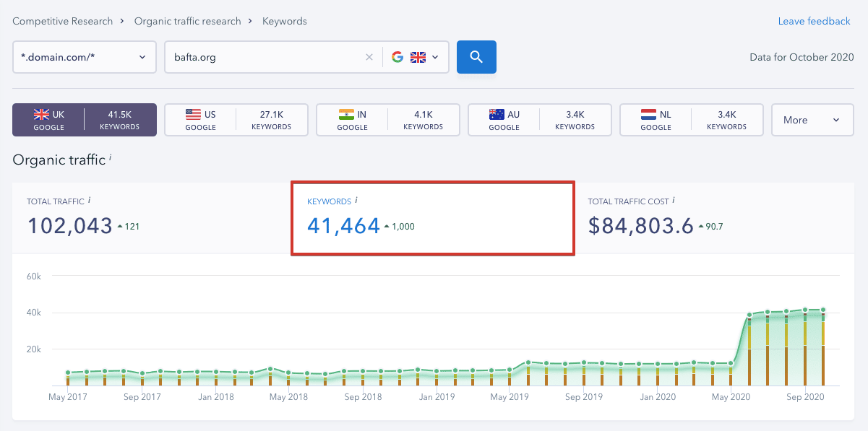The height and width of the screenshot is (431, 868).
Task: Select the Total Traffic Cost $84,803.6 metric
Action: pyautogui.click(x=715, y=218)
